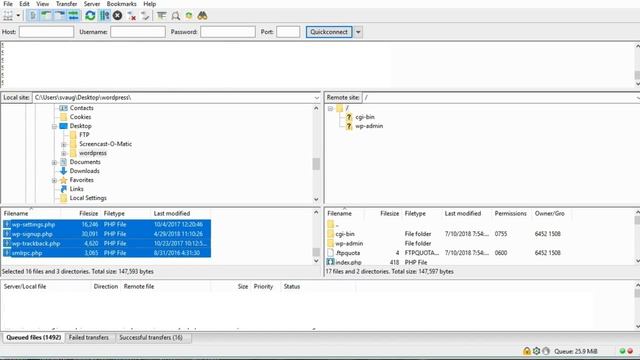Expand the Favorites tree node
Viewport: 640px width, 360px height.
click(54, 180)
